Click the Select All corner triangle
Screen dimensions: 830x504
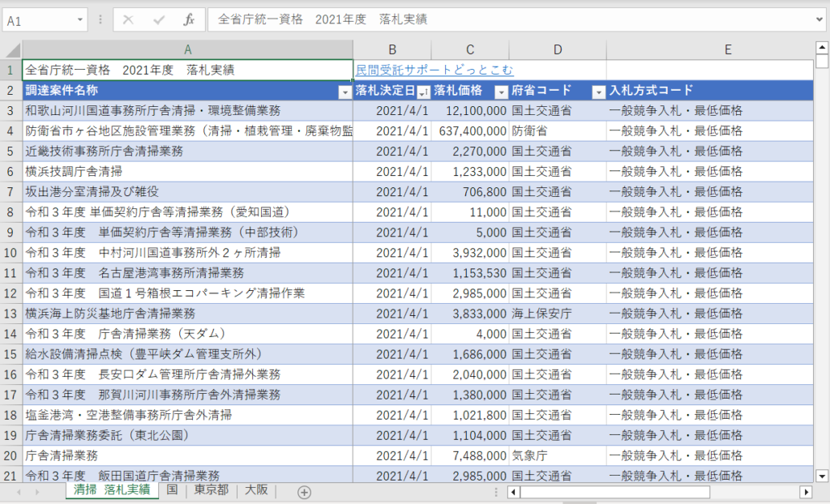click(x=11, y=50)
